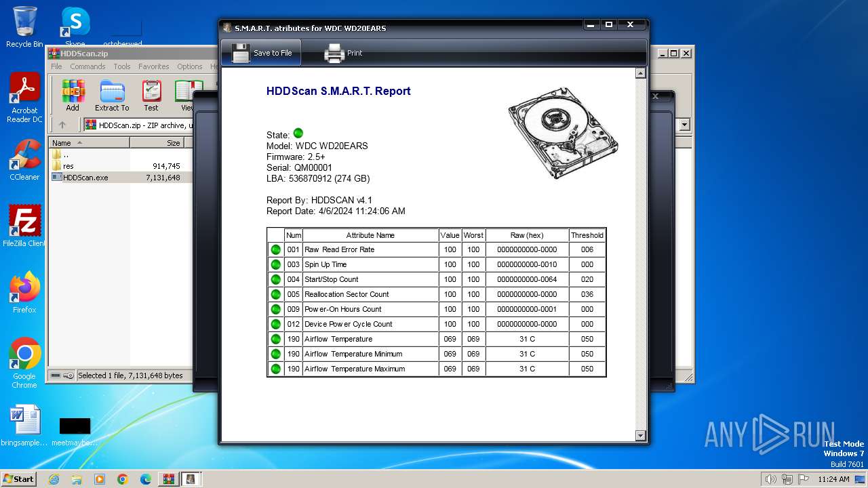Click the taskbar clock showing 11:24 AM
The image size is (868, 488).
click(x=833, y=479)
